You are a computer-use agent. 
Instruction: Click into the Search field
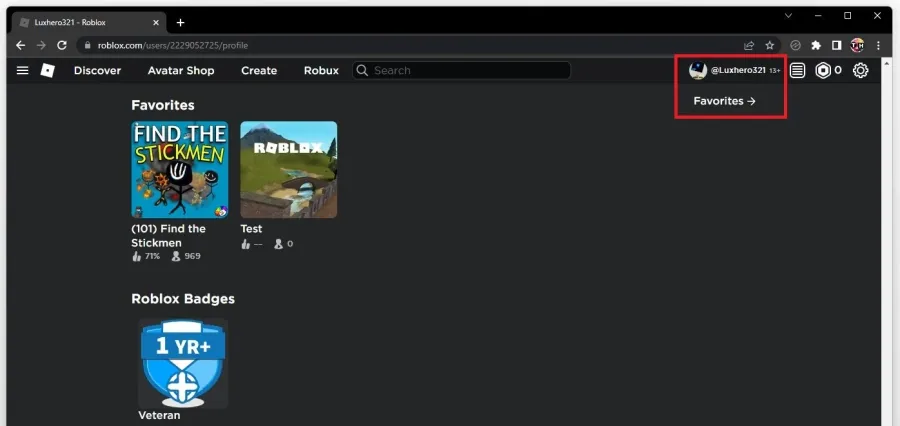461,71
